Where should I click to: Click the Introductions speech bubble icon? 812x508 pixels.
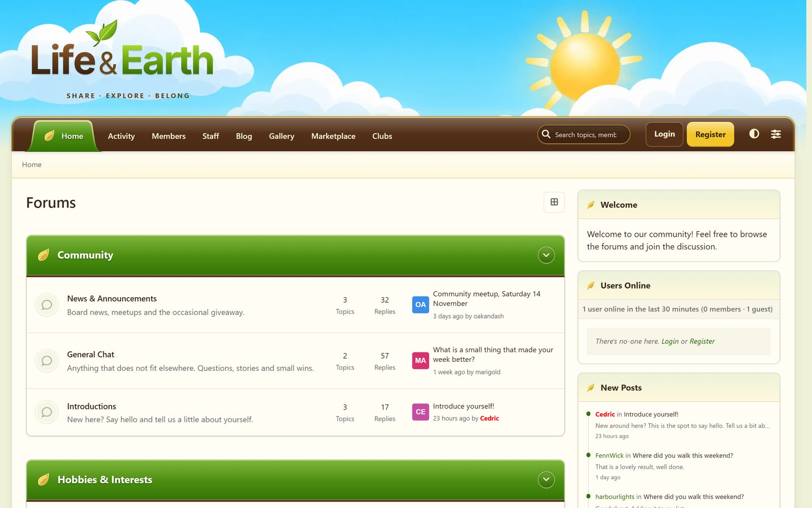47,412
